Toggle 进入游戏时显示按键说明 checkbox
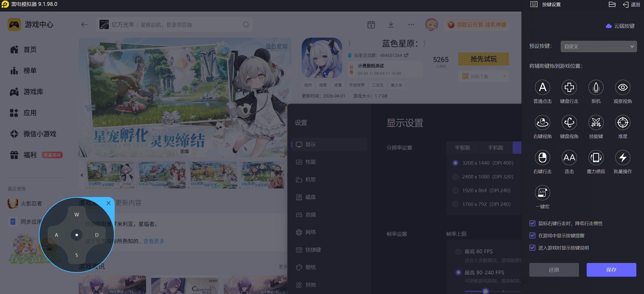Screen dimensions: 644x294 pos(532,248)
